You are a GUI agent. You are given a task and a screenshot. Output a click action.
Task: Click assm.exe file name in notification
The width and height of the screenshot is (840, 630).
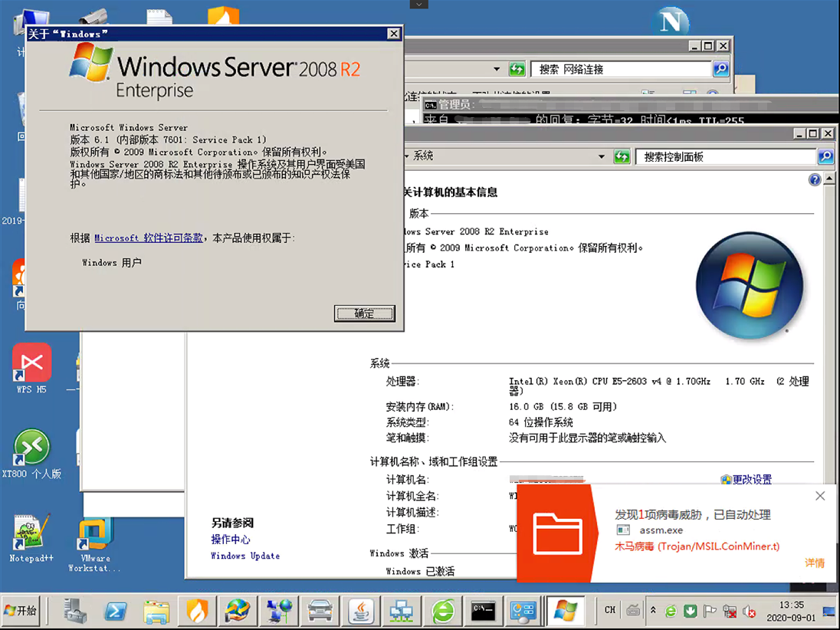point(661,530)
